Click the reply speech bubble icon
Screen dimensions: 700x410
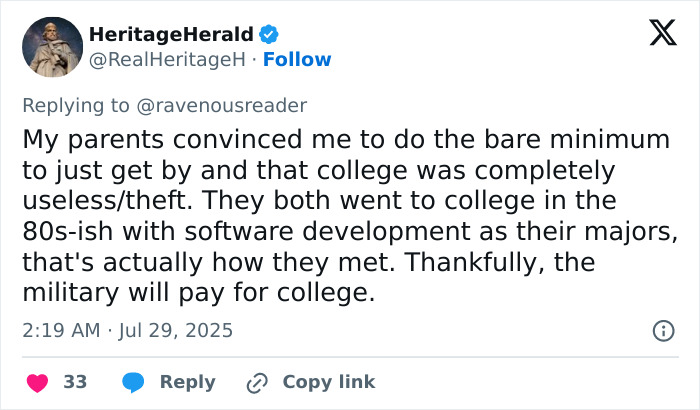pos(133,382)
